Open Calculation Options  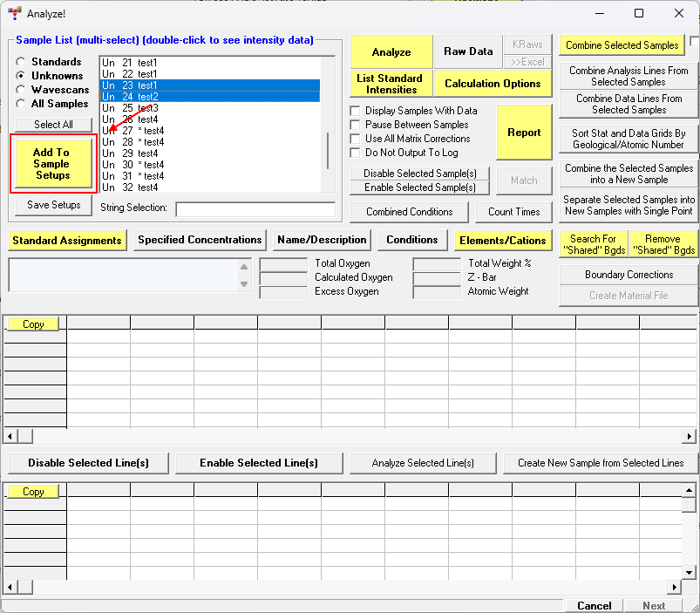pyautogui.click(x=493, y=84)
